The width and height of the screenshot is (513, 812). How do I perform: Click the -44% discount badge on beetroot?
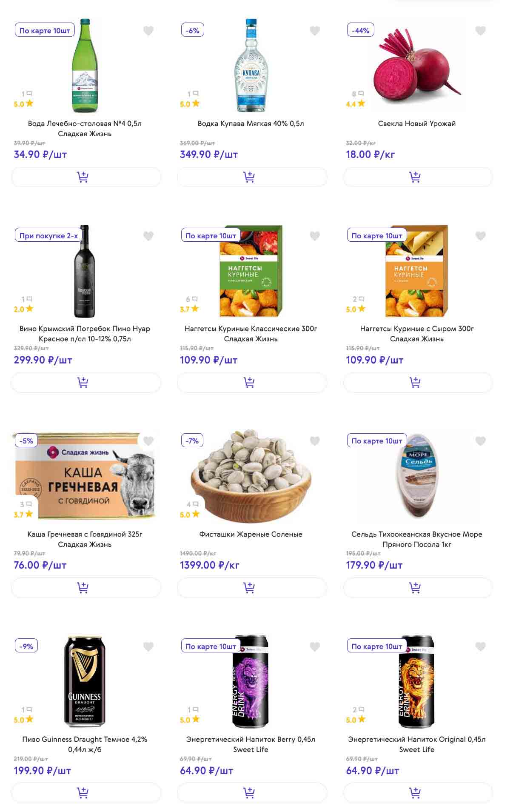coord(360,31)
